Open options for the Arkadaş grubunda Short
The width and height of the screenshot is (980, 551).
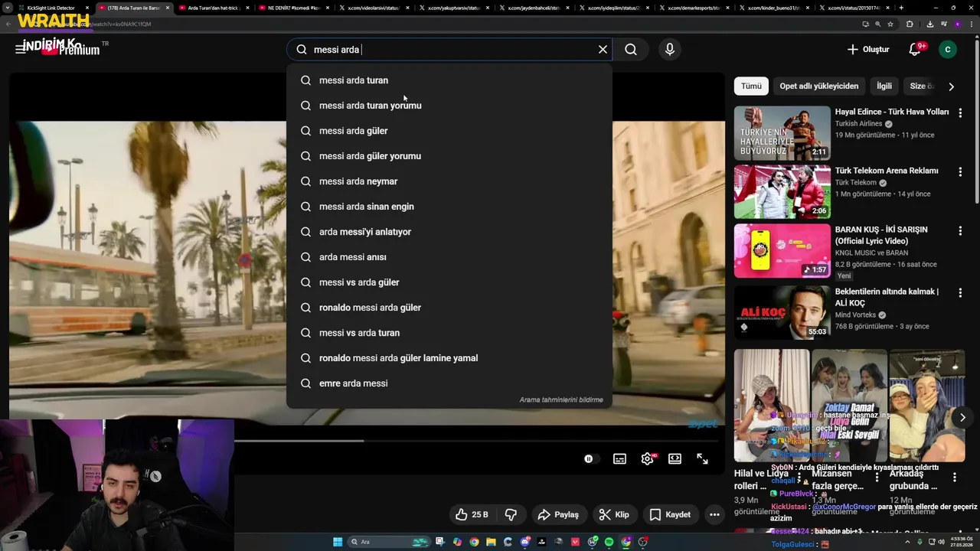click(954, 478)
